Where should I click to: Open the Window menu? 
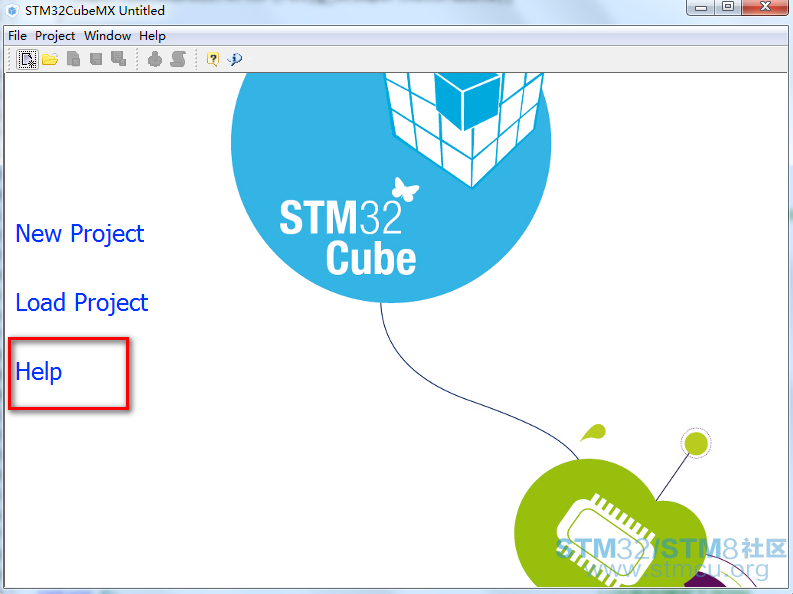(x=107, y=36)
